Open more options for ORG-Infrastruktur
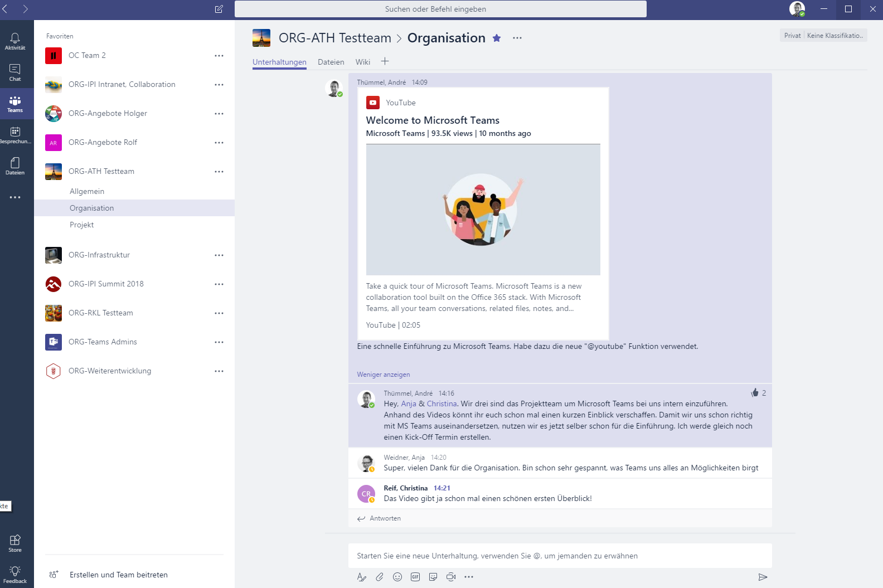Image resolution: width=883 pixels, height=588 pixels. tap(219, 255)
